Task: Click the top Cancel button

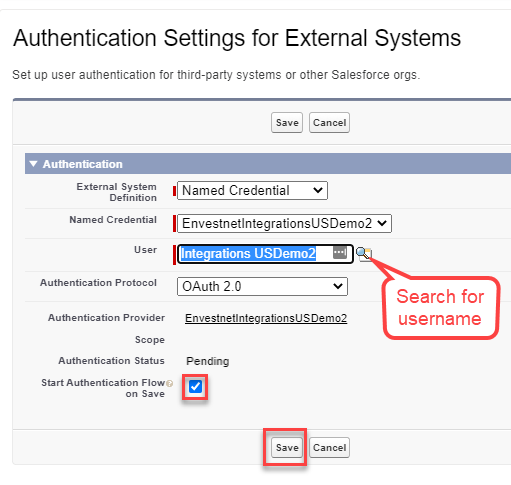Action: [329, 123]
